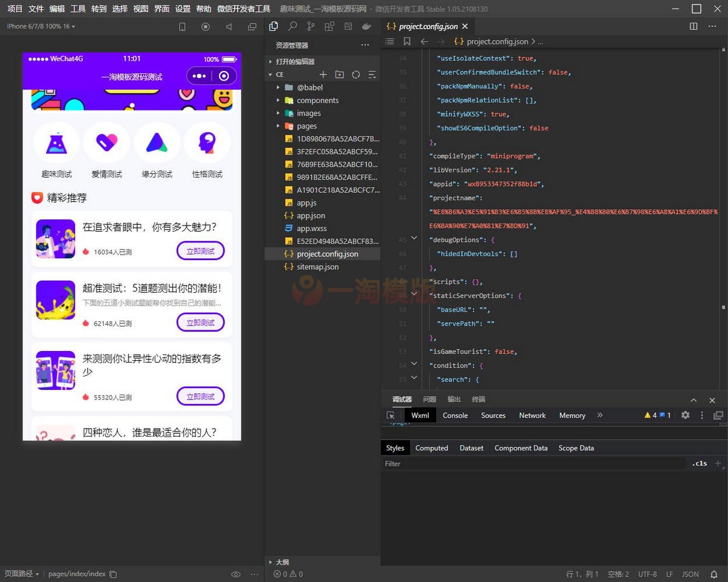Go forward with the editor right arrow
Viewport: 728px width, 582px height.
click(x=441, y=41)
